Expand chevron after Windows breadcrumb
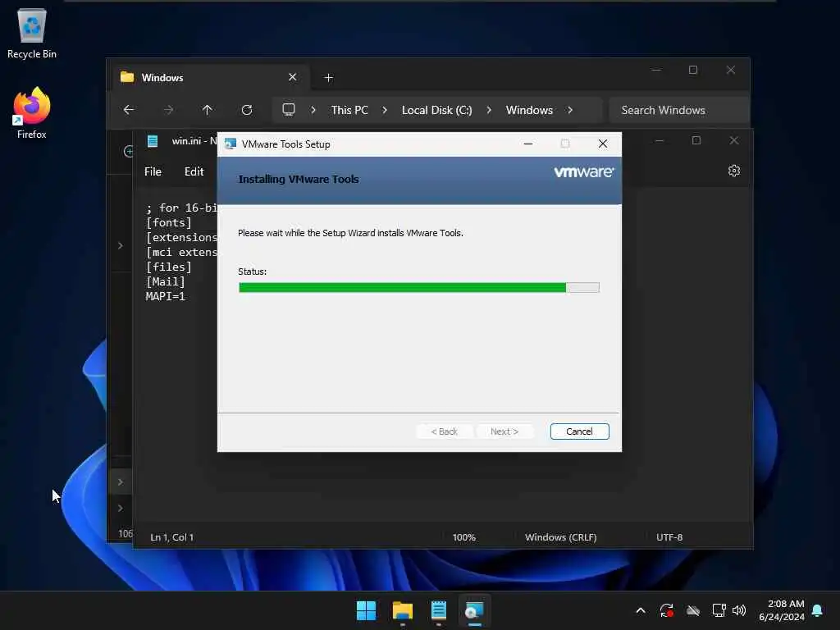840x630 pixels. (x=570, y=110)
